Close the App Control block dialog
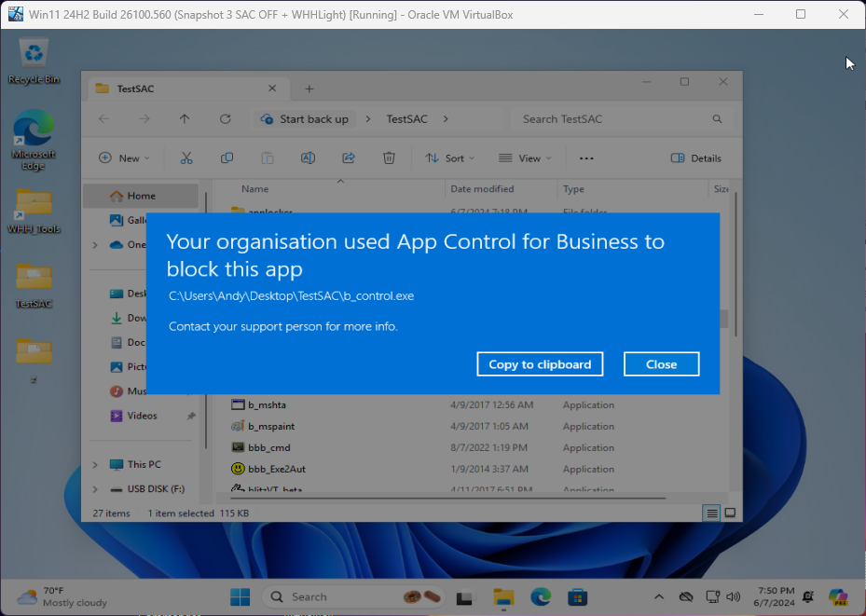 tap(661, 364)
